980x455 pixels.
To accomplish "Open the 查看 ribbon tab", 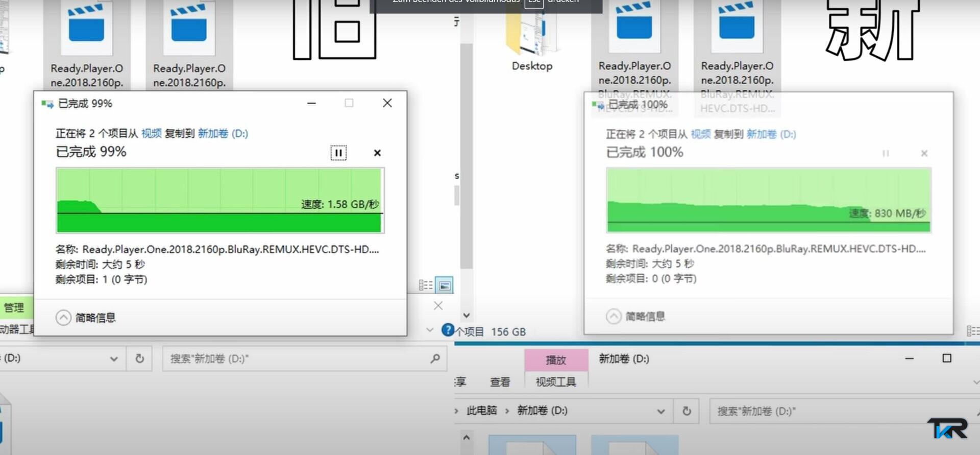I will point(500,381).
